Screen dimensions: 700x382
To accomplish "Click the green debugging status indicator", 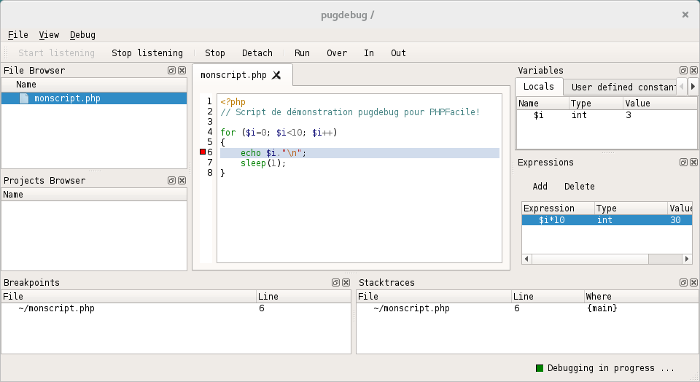I will pos(539,368).
